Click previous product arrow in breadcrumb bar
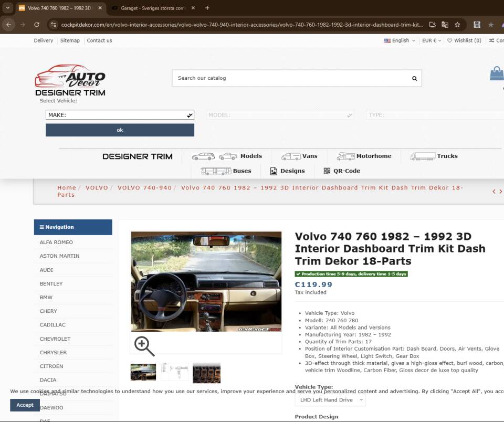The width and height of the screenshot is (504, 422). coord(494,192)
